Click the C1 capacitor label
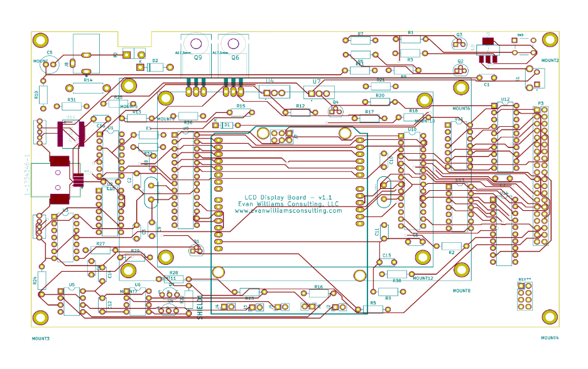 (487, 85)
